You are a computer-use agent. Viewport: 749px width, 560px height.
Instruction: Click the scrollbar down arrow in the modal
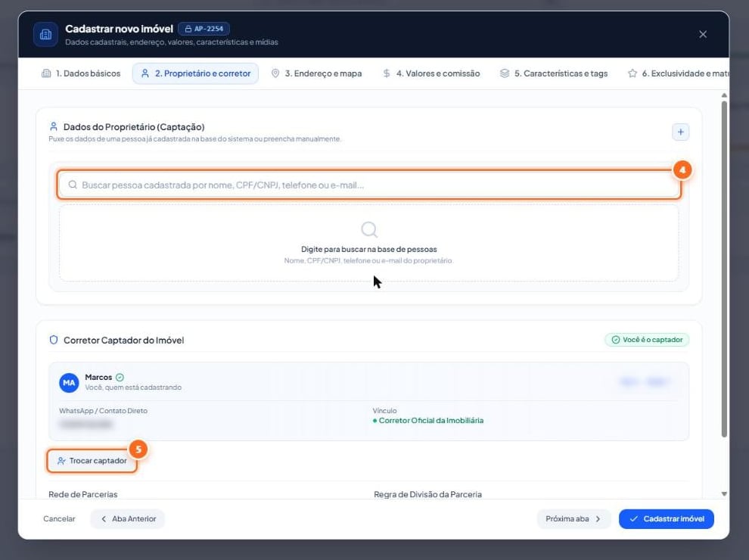(724, 494)
